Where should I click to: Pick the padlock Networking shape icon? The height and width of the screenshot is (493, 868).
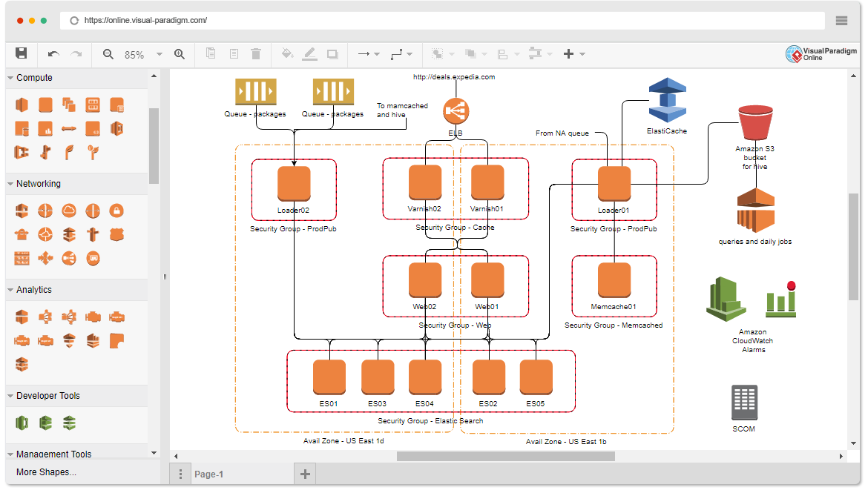click(x=116, y=211)
